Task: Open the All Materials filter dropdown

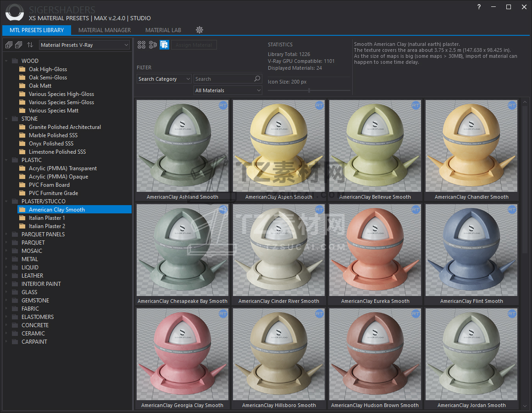Action: (x=228, y=90)
